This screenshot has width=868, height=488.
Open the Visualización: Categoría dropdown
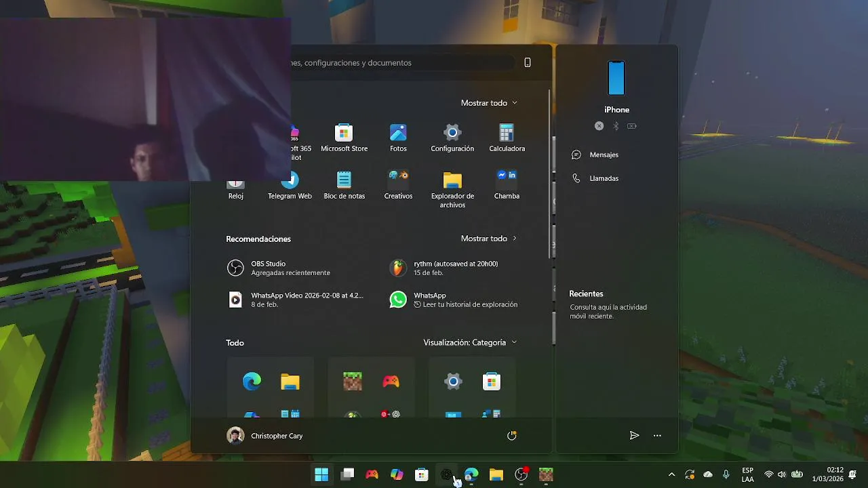pos(470,342)
